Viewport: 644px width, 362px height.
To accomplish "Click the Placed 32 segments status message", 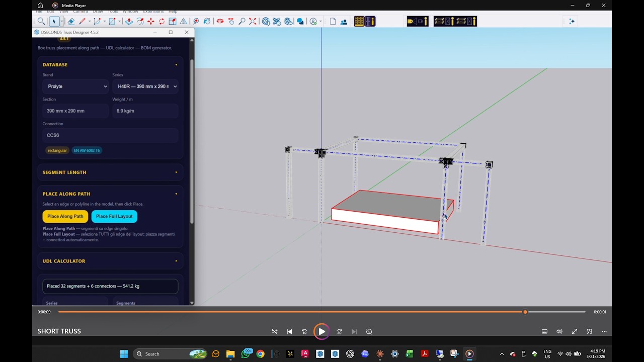I will [x=110, y=286].
